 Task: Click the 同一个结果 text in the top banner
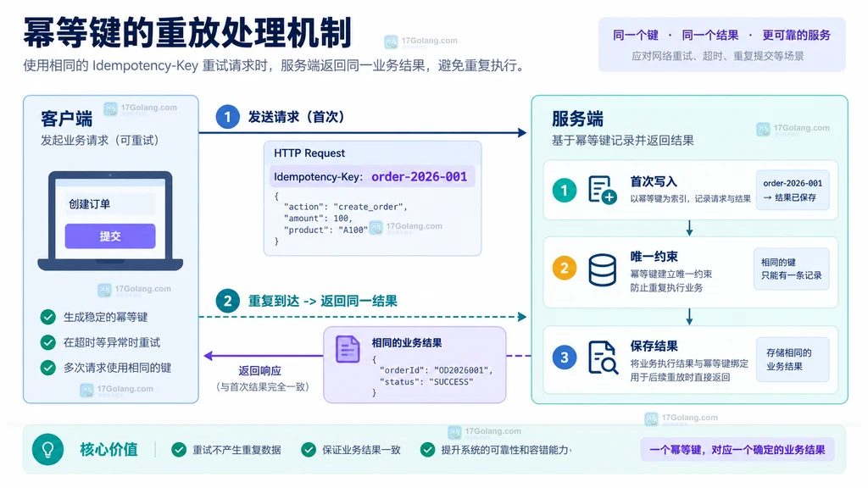[710, 36]
